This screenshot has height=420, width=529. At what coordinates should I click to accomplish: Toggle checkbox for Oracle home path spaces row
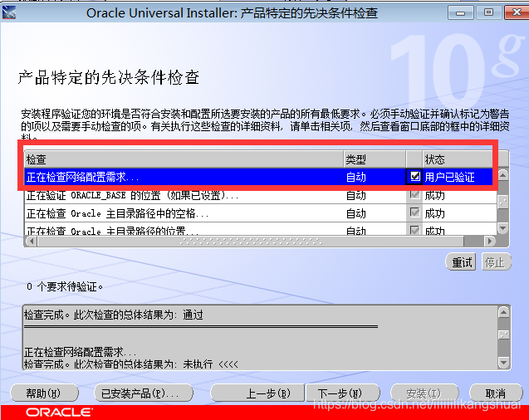414,212
